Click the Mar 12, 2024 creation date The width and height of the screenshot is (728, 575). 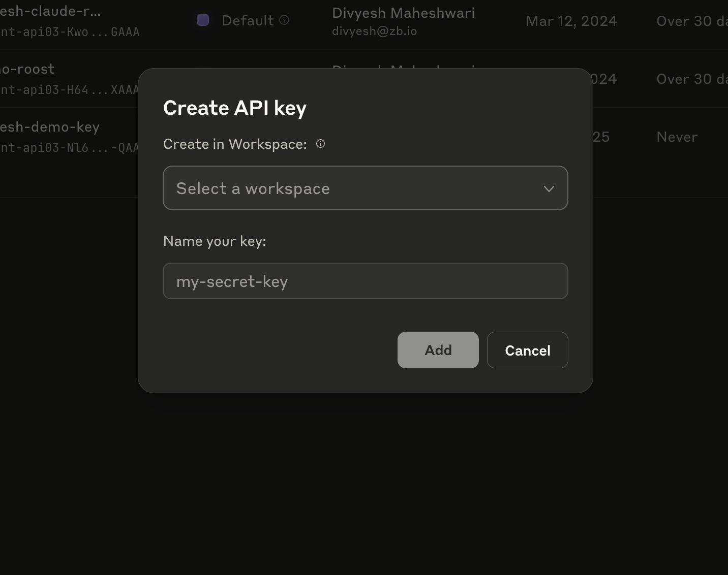point(571,21)
